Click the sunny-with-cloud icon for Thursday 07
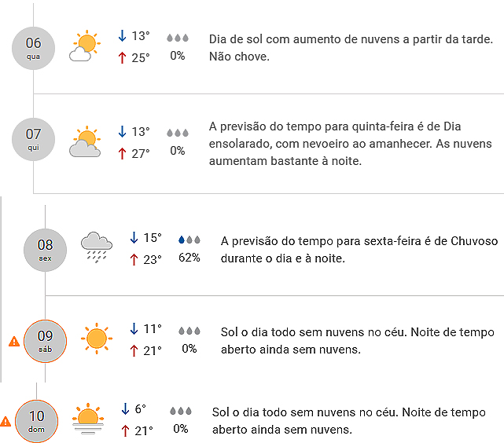Screen dimensions: 504x443 pos(84,141)
